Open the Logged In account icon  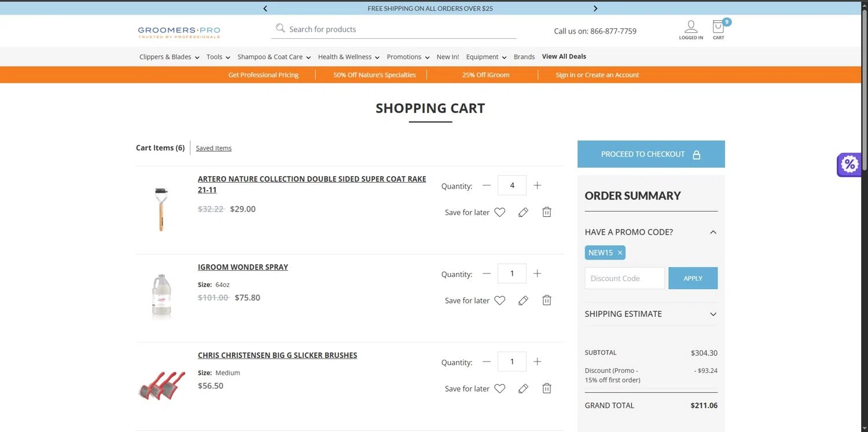pyautogui.click(x=691, y=30)
